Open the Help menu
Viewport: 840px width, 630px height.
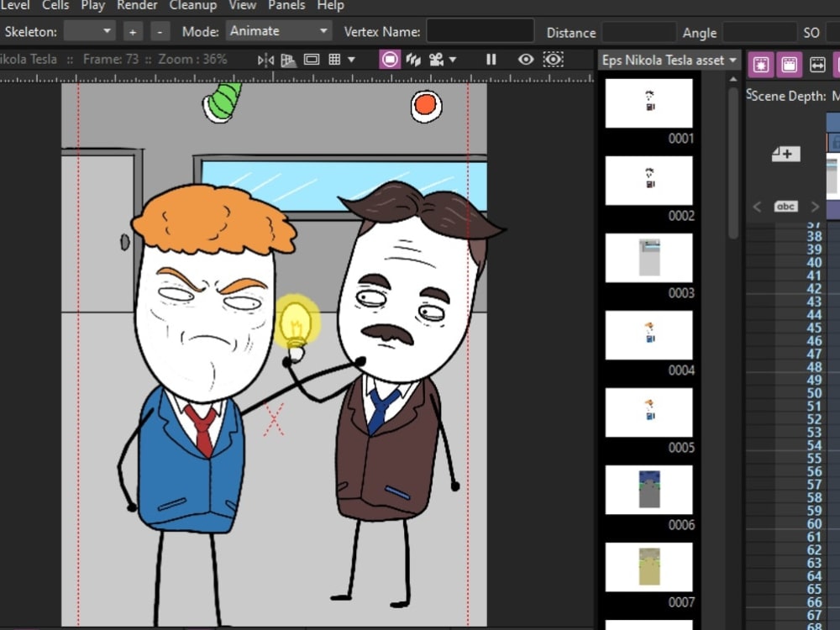(x=330, y=5)
